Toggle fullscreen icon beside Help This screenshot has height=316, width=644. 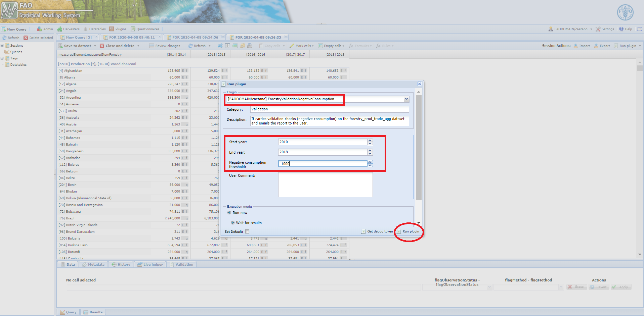639,29
